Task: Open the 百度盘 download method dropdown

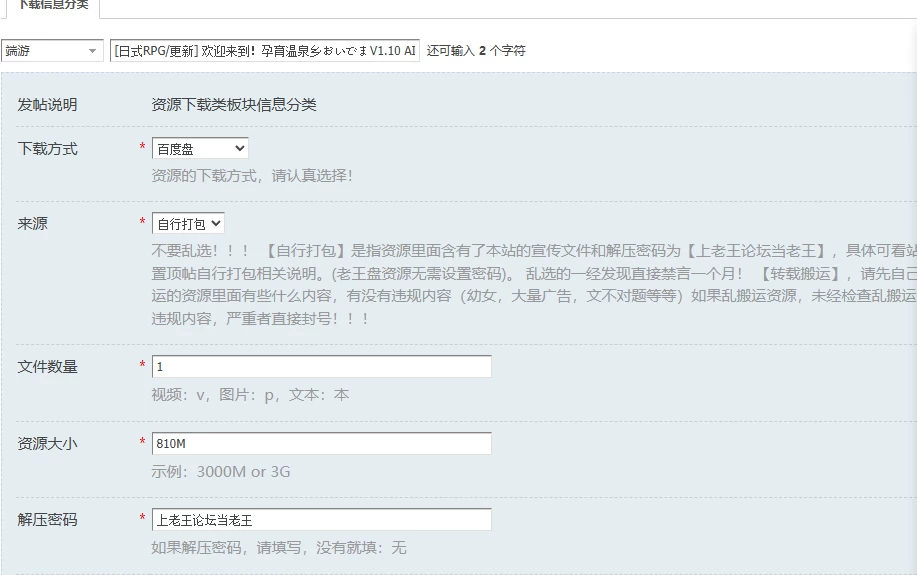Action: click(x=200, y=149)
